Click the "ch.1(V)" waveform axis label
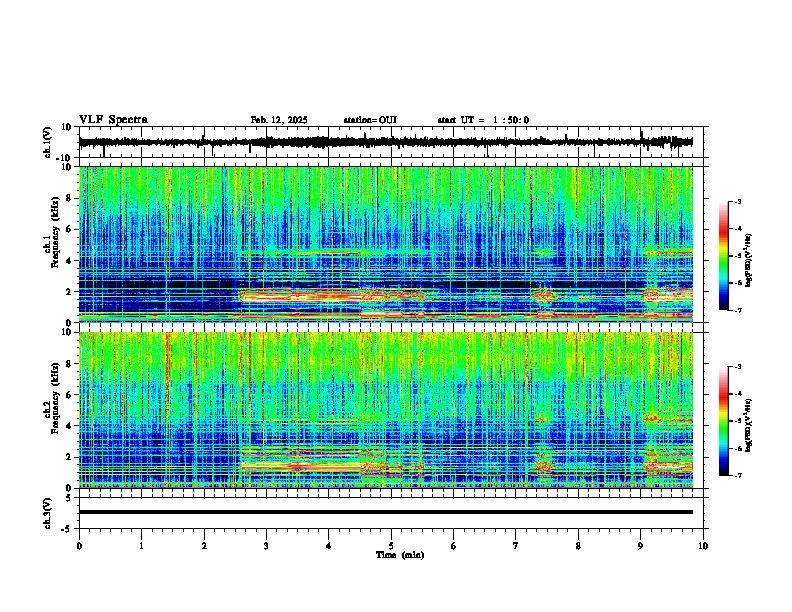The width and height of the screenshot is (792, 612). click(x=48, y=142)
